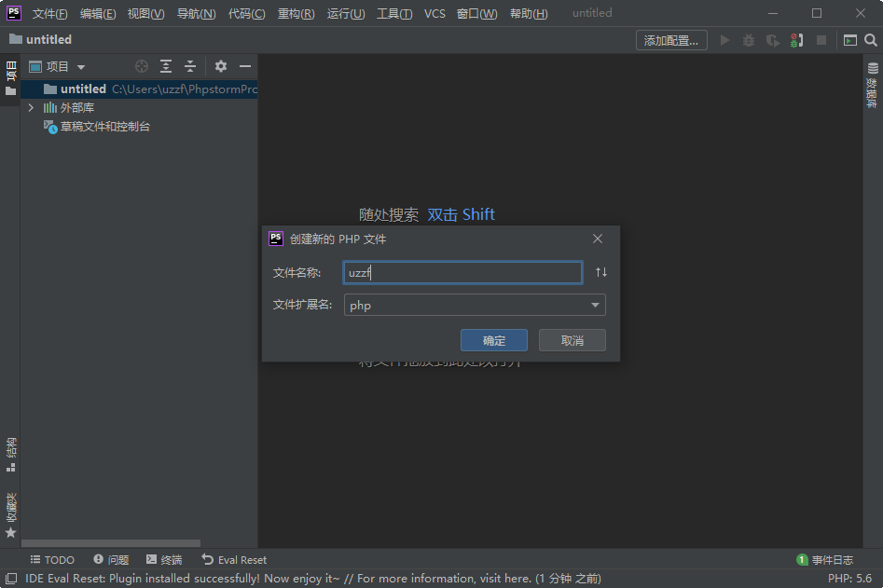Open the 终端 tool window tab
Image resolution: width=883 pixels, height=588 pixels.
point(164,559)
